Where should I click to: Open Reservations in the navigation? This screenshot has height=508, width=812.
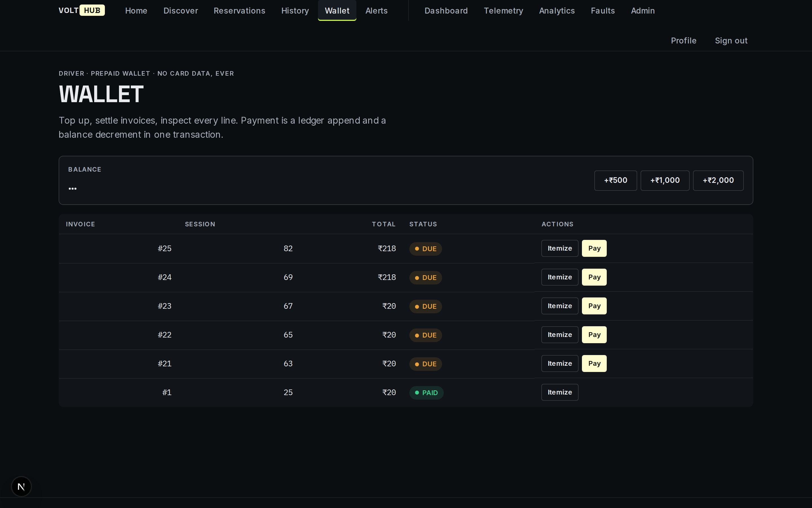pos(239,11)
